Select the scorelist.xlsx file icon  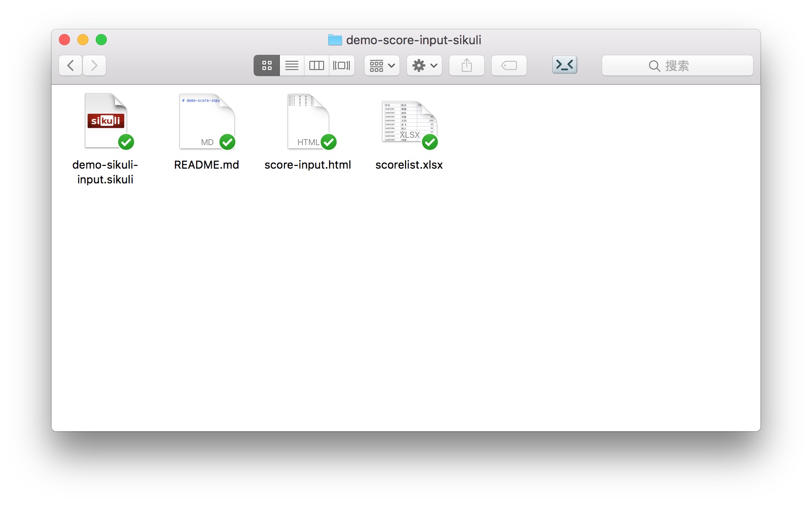click(x=409, y=122)
